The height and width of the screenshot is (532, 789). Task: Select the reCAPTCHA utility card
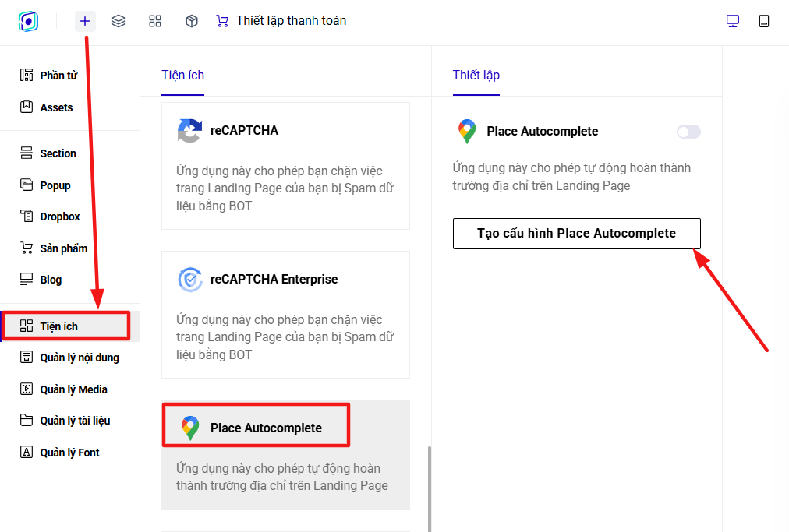pyautogui.click(x=286, y=166)
